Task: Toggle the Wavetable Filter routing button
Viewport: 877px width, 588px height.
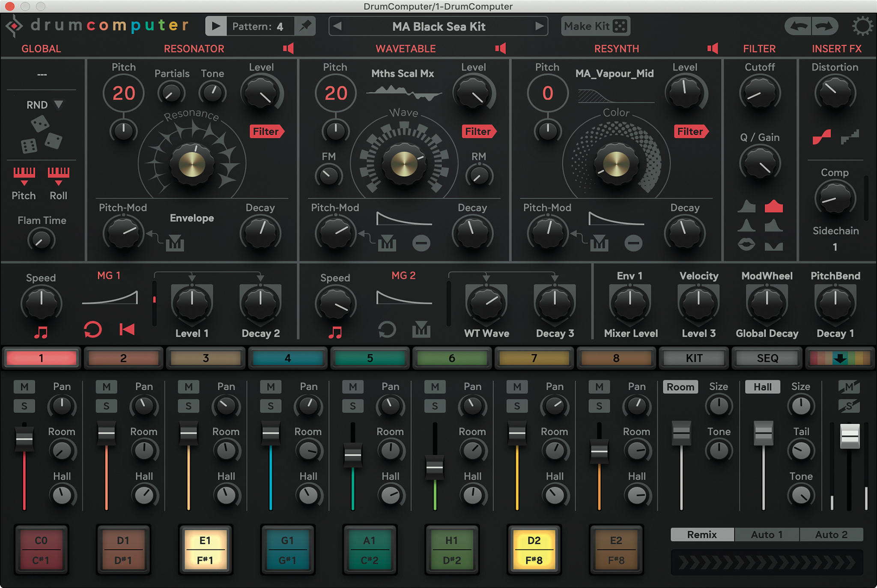Action: tap(478, 131)
